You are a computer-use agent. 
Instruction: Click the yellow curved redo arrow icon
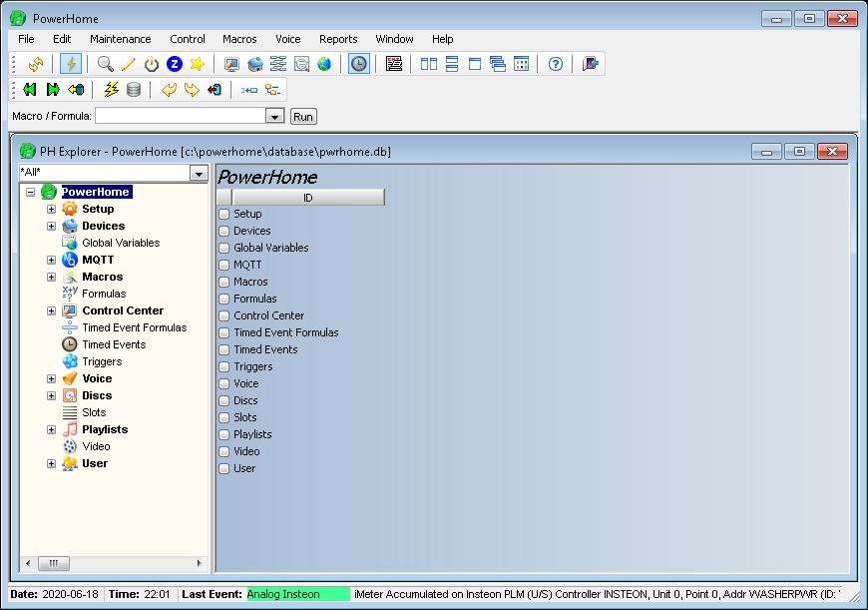[192, 90]
